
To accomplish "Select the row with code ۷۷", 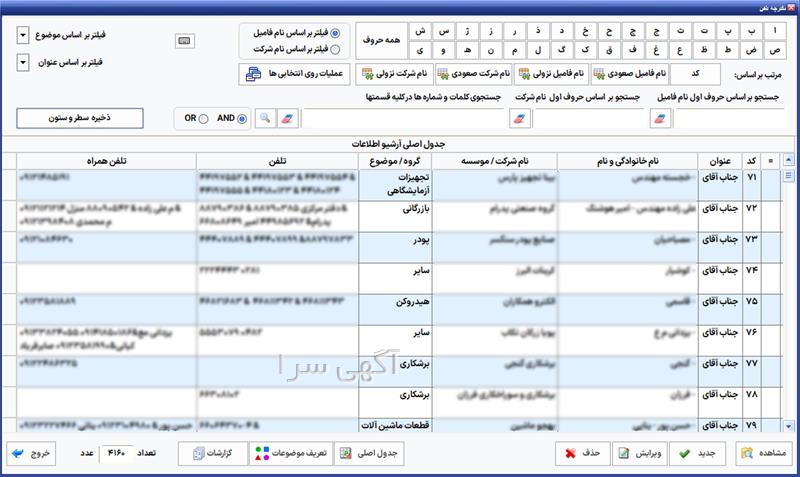I will coord(392,371).
